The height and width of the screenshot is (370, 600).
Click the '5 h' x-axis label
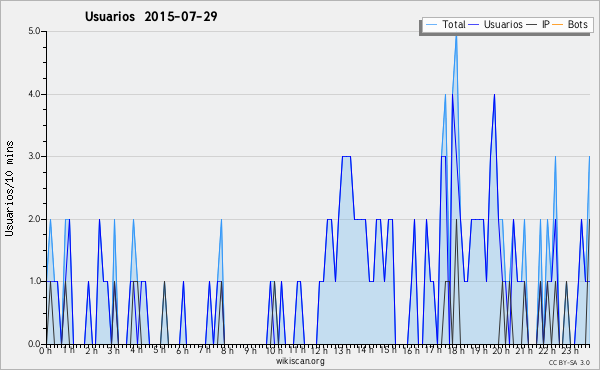[160, 350]
